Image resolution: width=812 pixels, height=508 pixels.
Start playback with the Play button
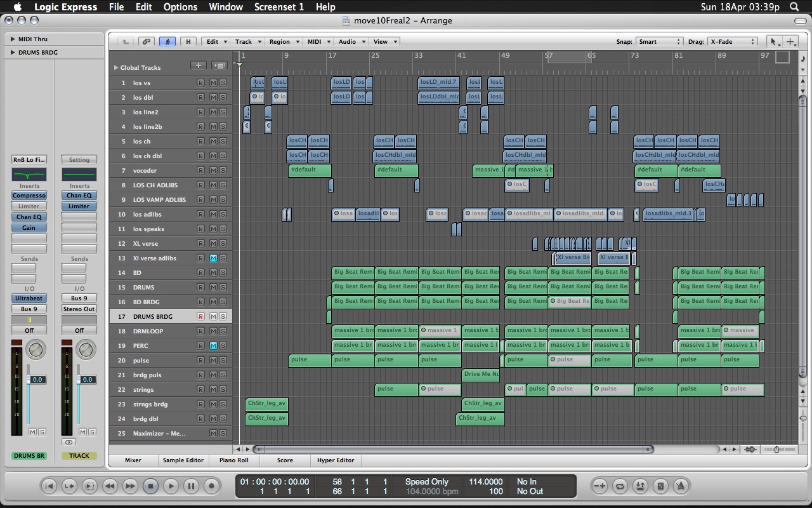171,486
